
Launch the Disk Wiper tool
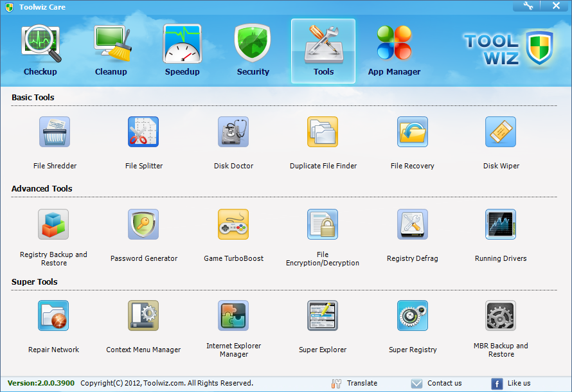501,132
